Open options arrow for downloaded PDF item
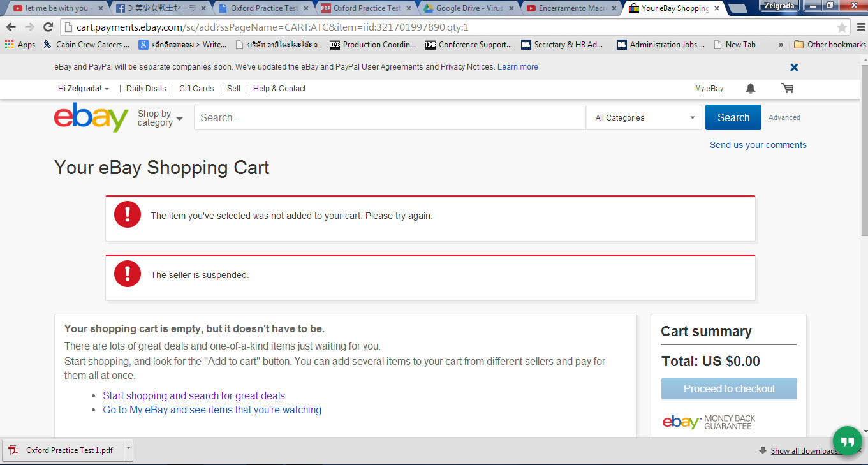Screen dimensions: 868x465 point(128,449)
